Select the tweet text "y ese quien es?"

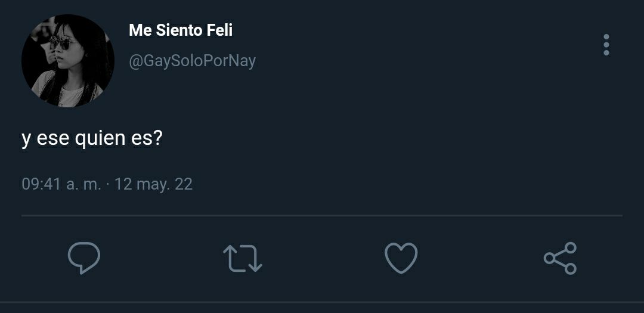(x=92, y=138)
